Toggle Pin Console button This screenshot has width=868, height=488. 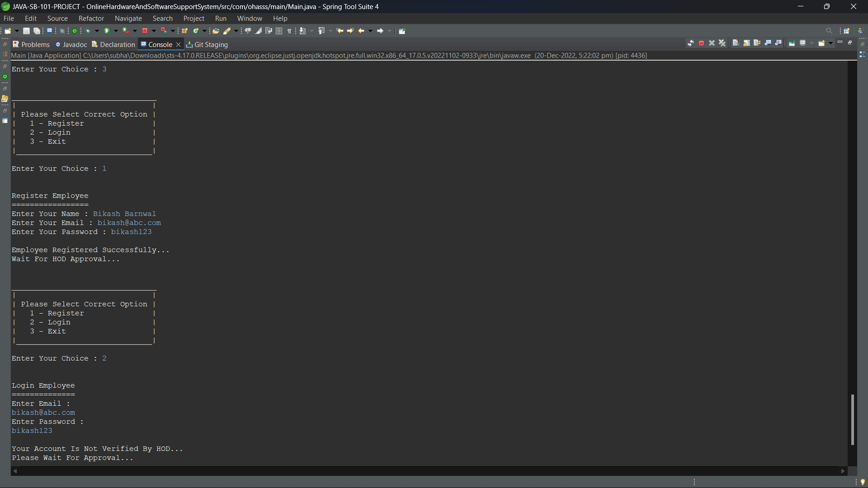(x=792, y=43)
